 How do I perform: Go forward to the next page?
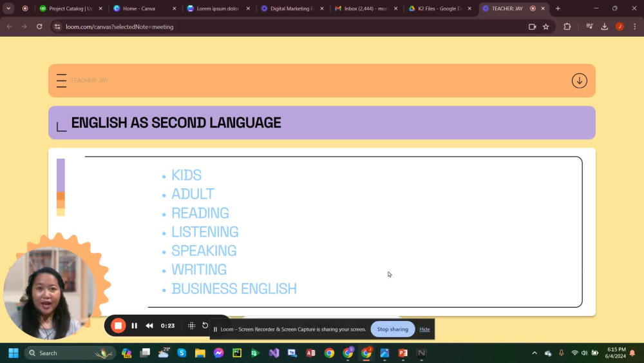point(24,26)
